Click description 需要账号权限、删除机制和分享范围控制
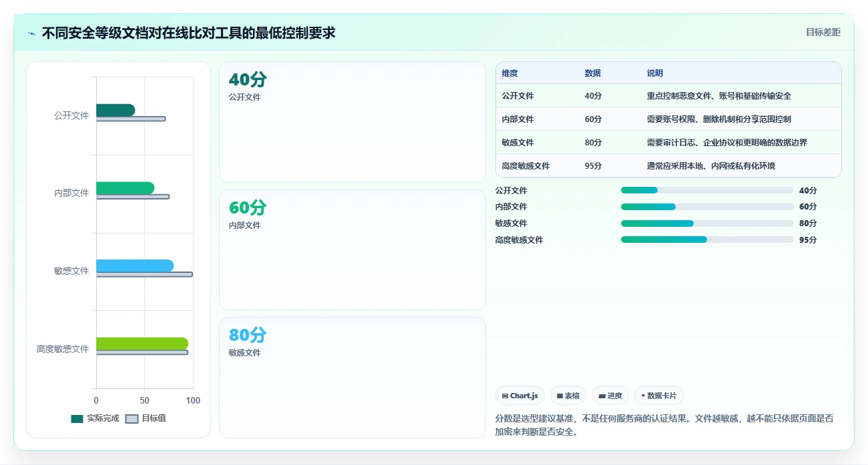 pos(718,119)
